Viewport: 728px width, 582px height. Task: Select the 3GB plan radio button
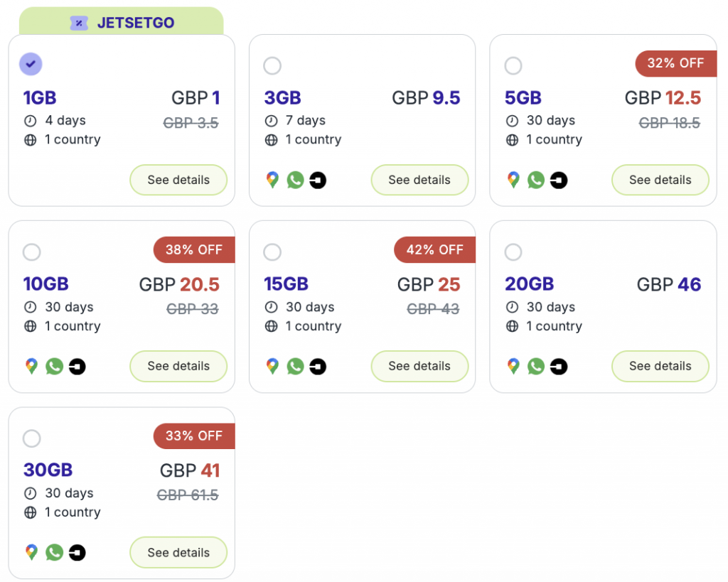pyautogui.click(x=272, y=65)
